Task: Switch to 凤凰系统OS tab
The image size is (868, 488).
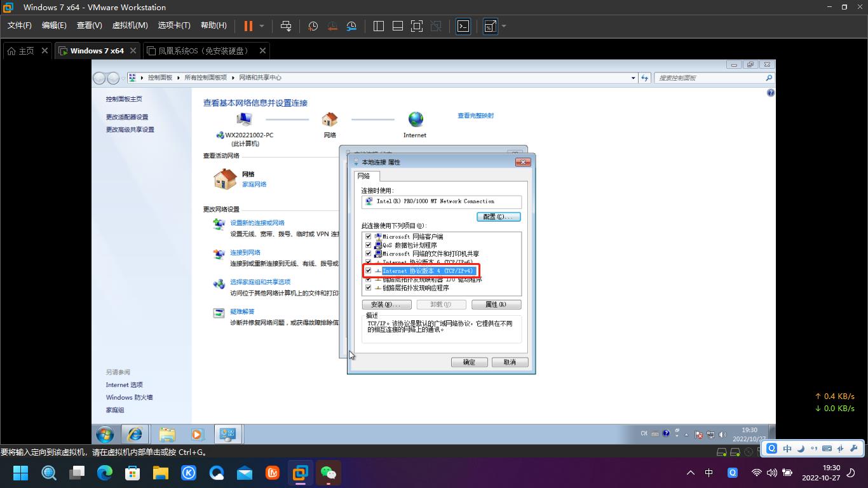Action: 203,50
